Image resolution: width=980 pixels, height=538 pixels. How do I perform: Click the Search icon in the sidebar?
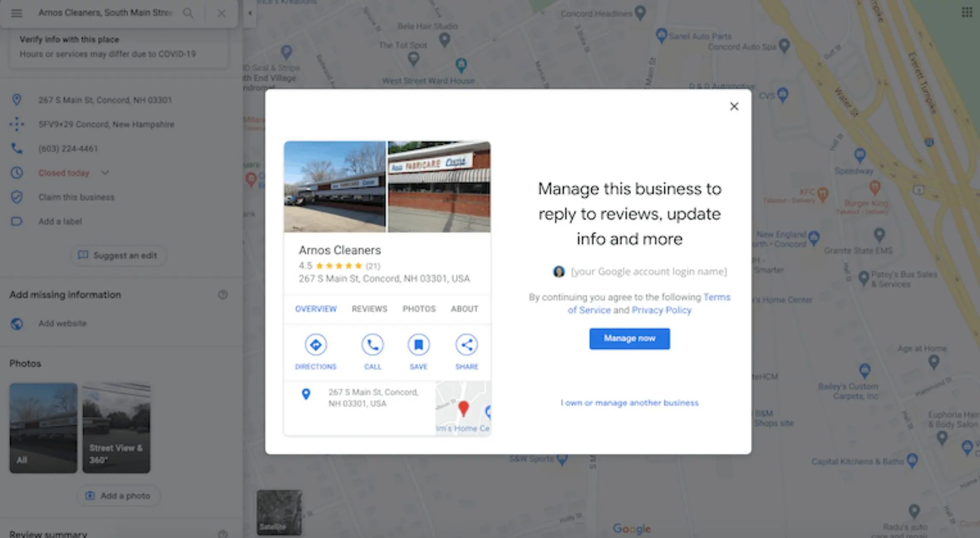(x=188, y=13)
